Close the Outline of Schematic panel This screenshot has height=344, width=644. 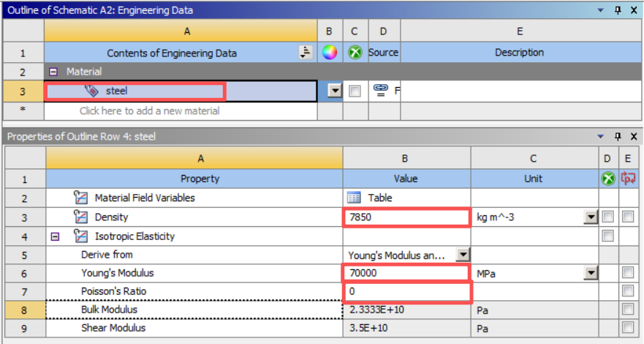[x=634, y=10]
